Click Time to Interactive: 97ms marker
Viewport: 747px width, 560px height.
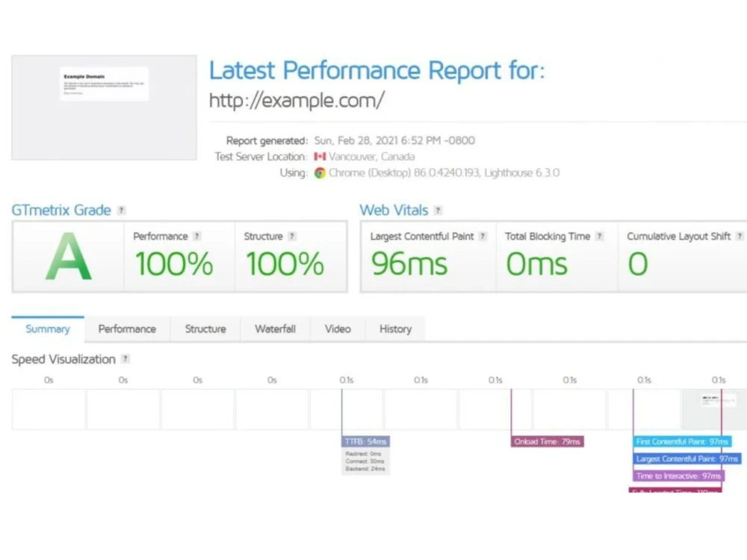(x=678, y=476)
